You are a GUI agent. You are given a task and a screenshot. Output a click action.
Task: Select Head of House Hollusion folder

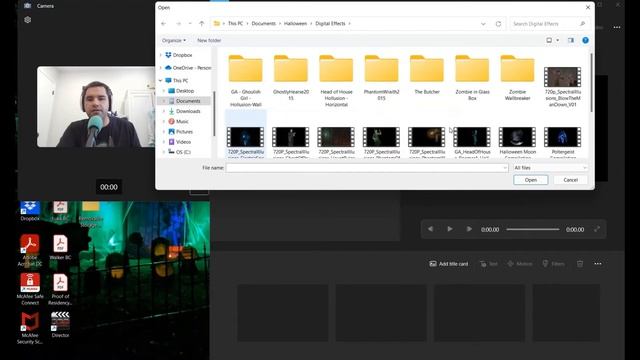coord(336,80)
